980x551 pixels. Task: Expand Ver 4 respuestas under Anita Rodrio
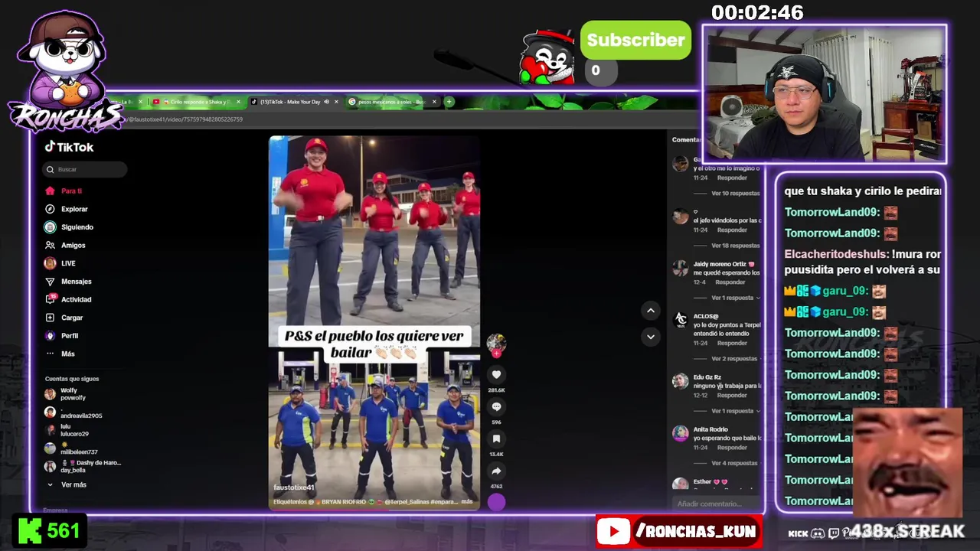[x=736, y=463]
